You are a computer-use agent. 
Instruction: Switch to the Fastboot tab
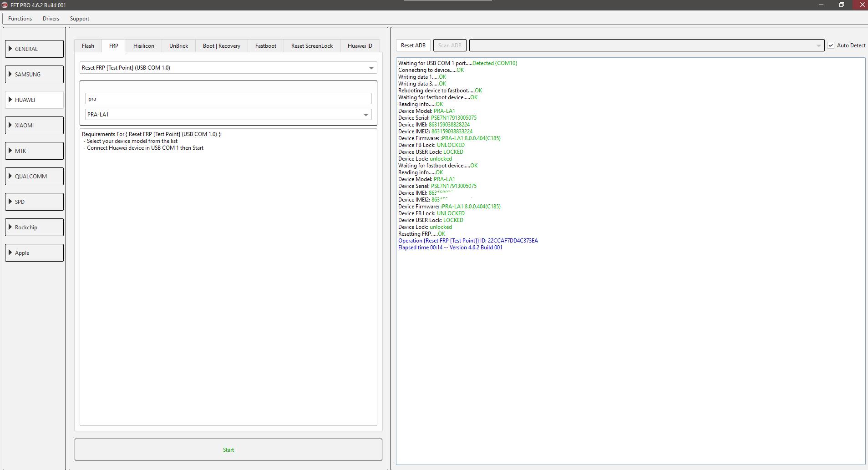point(266,46)
